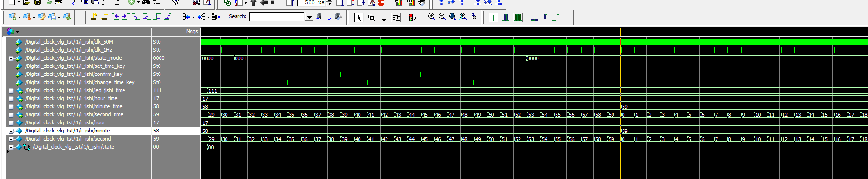Click the Zoom Full solid magnifier
The height and width of the screenshot is (179, 868).
[453, 17]
